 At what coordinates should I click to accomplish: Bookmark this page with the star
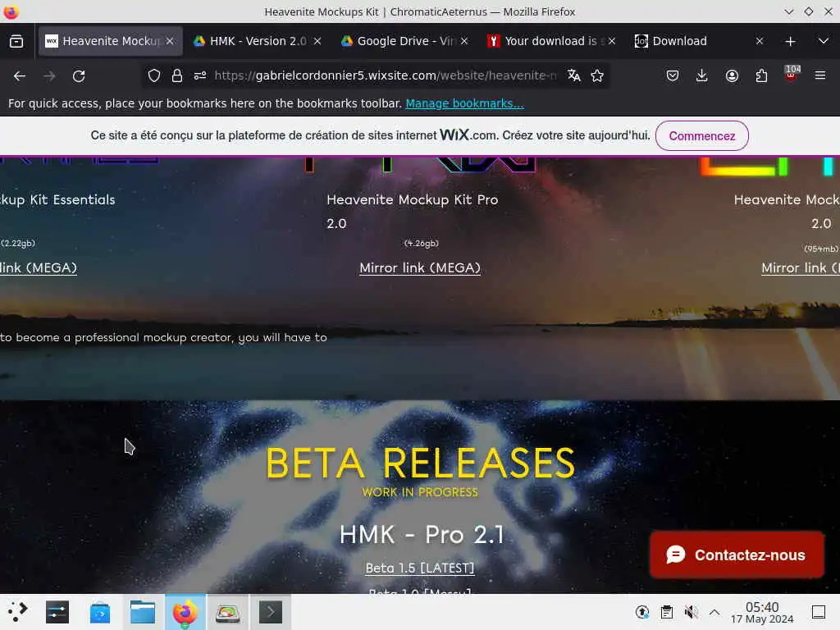(597, 76)
